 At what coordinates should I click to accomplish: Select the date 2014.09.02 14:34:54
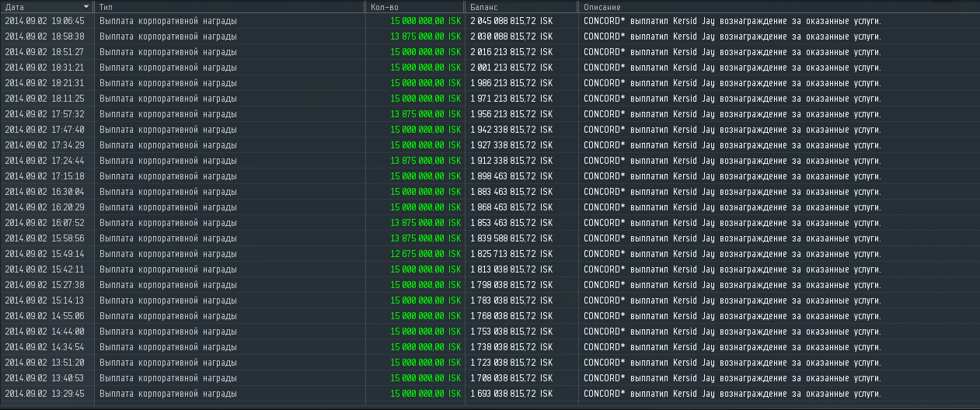[44, 347]
